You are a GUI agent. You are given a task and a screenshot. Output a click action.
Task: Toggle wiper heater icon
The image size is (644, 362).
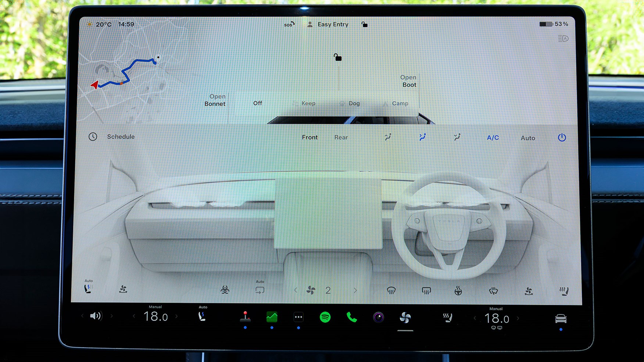[x=493, y=291]
